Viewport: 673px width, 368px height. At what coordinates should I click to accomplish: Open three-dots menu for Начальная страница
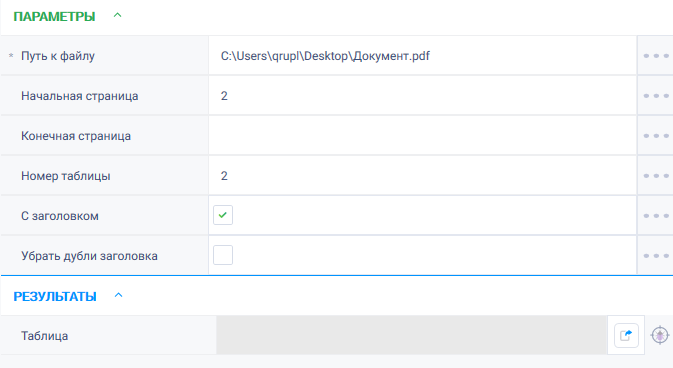656,96
